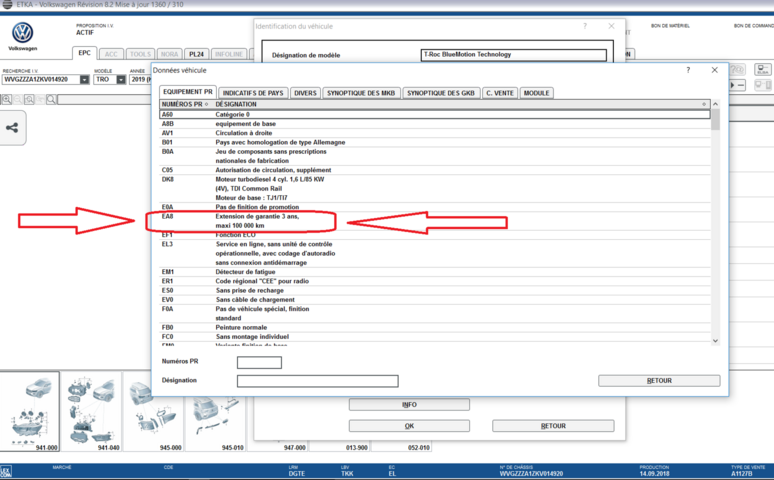Select row C05 Autorisation de circulation
This screenshot has height=480, width=774.
pos(435,170)
